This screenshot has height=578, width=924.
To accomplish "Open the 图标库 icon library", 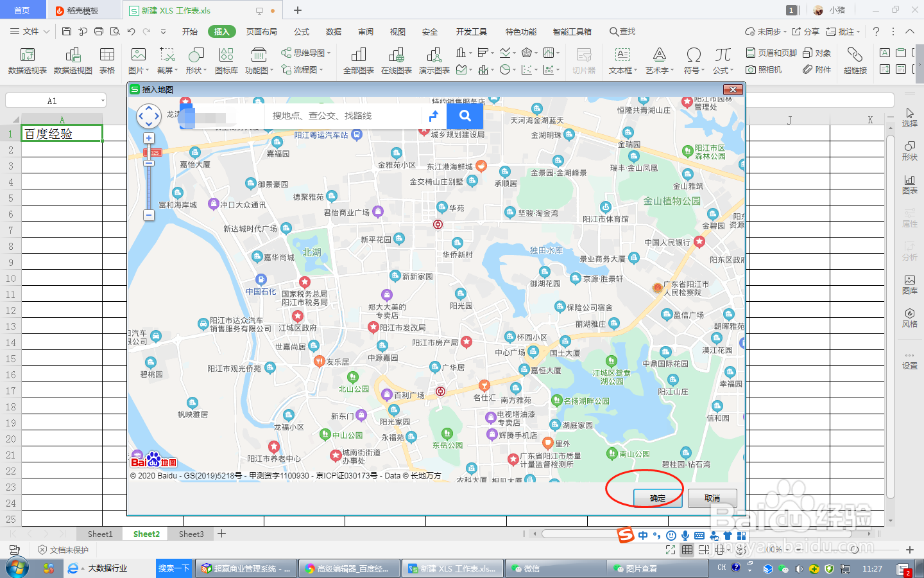I will click(227, 61).
